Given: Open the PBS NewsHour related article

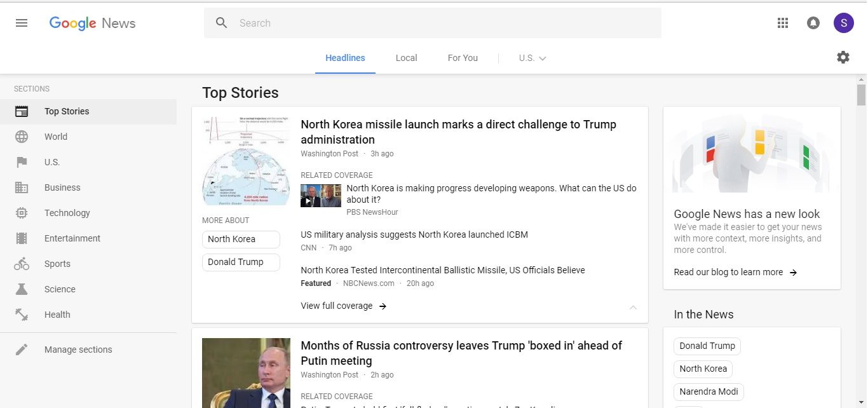Looking at the screenshot, I should [491, 194].
